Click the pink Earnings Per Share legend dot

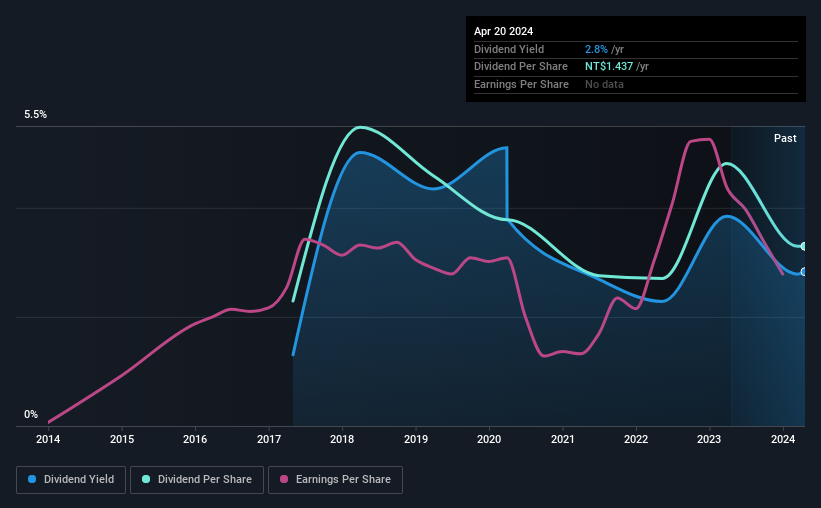coord(284,479)
